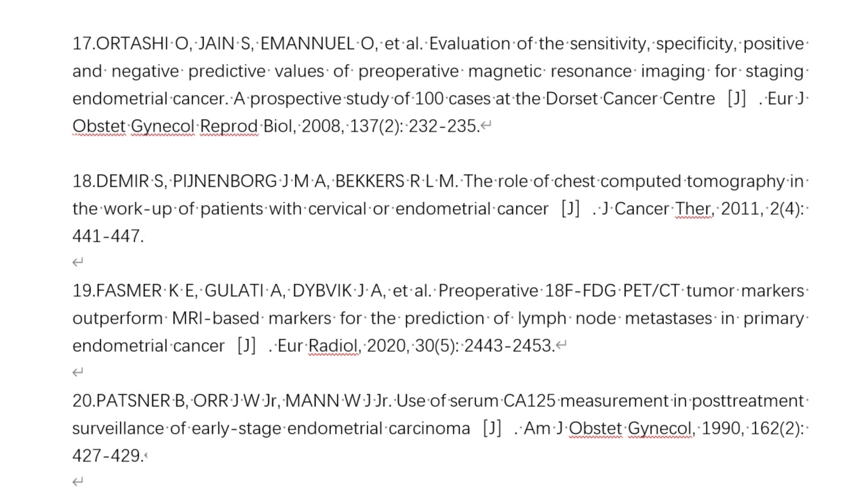The image size is (868, 488).
Task: Click the underlined word 'Reprod' in reference 17
Action: (229, 126)
